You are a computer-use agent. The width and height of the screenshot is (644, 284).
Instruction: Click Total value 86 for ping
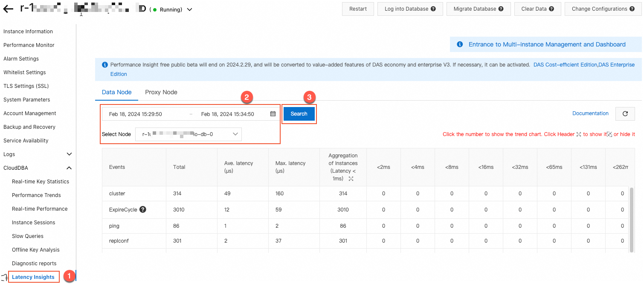click(x=176, y=226)
